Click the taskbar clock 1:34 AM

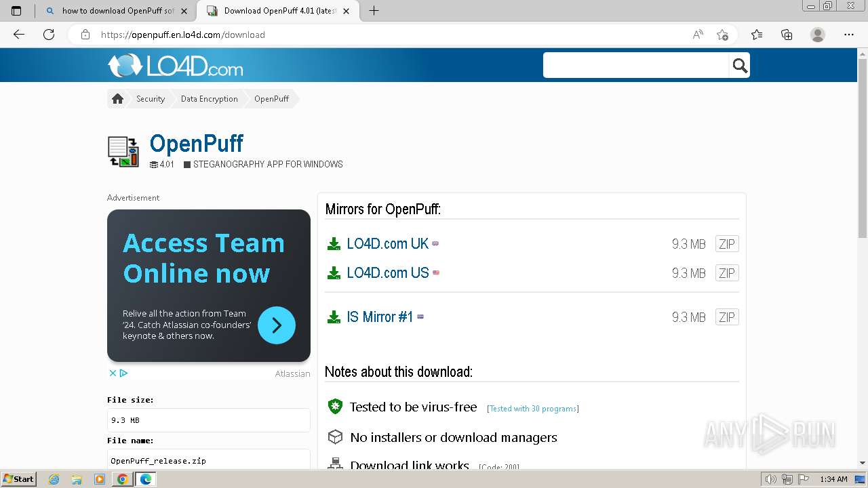pos(833,479)
